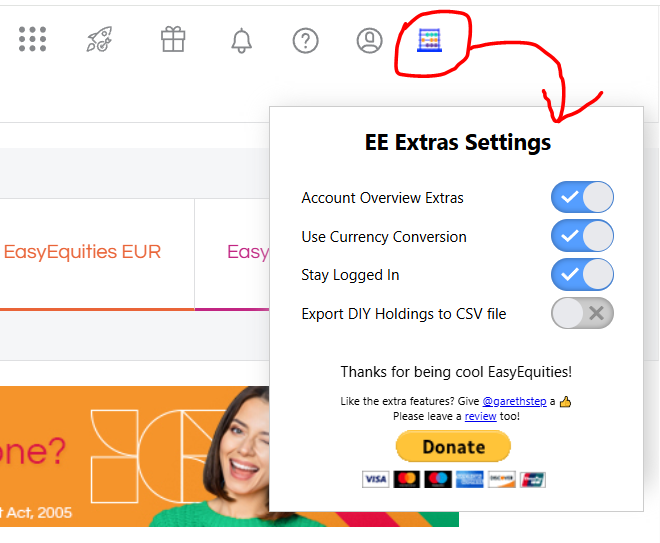This screenshot has width=660, height=543.
Task: Open notifications bell icon
Action: pyautogui.click(x=241, y=40)
